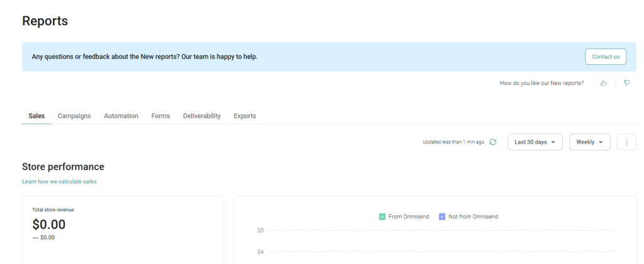Screen dimensions: 644x264
Task: Switch to the Campaigns tab
Action: coord(74,116)
